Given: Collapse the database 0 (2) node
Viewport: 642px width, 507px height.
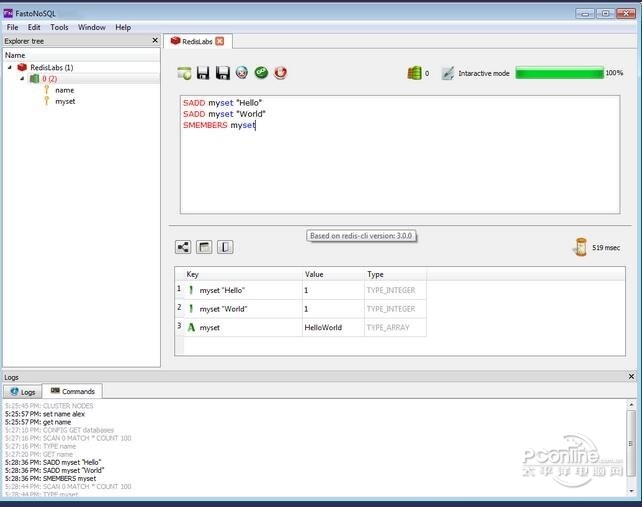Looking at the screenshot, I should (23, 79).
